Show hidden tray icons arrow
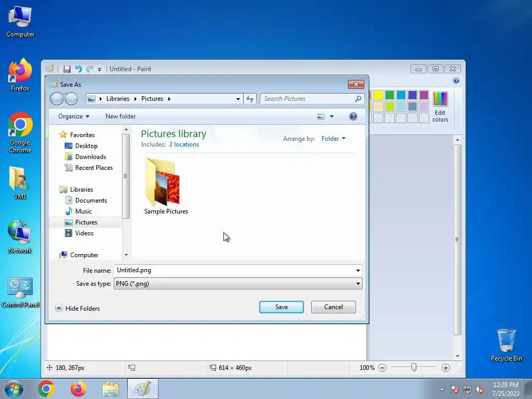This screenshot has height=399, width=532. (x=442, y=389)
